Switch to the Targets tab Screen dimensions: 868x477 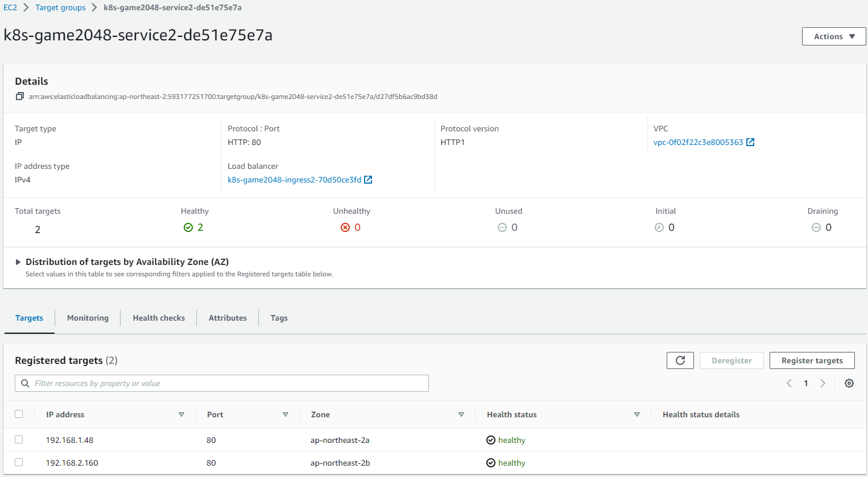click(x=29, y=318)
